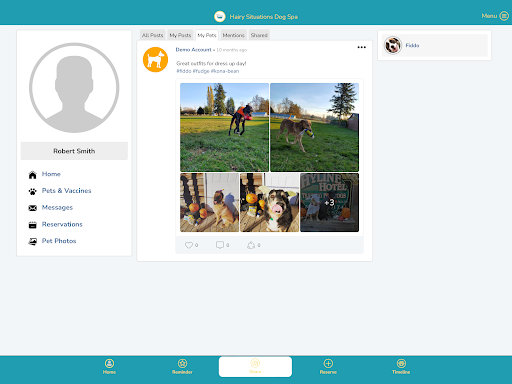Open post options three-dot menu

(x=362, y=47)
